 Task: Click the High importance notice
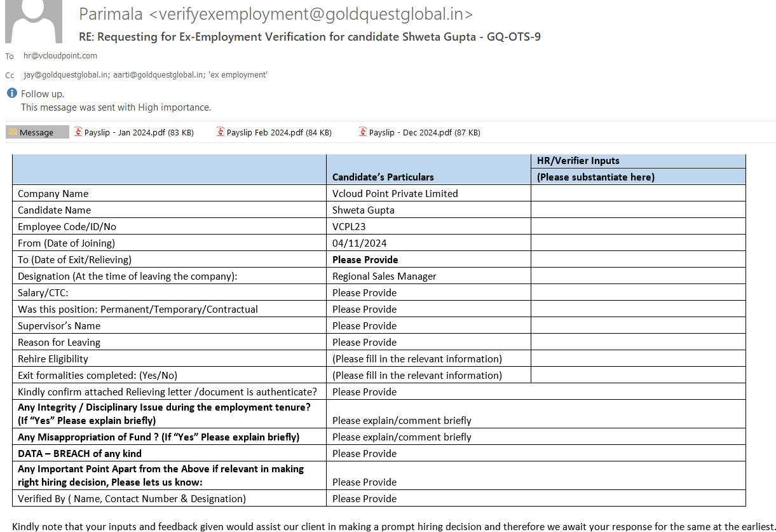click(116, 107)
